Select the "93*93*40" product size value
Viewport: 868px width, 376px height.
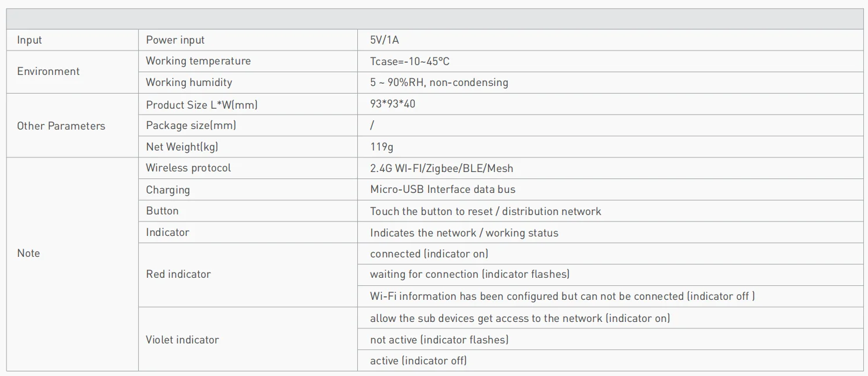point(393,104)
